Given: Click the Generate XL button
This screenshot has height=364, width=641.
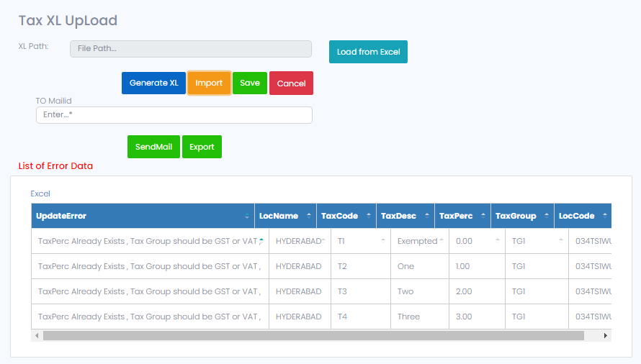Looking at the screenshot, I should click(x=153, y=83).
